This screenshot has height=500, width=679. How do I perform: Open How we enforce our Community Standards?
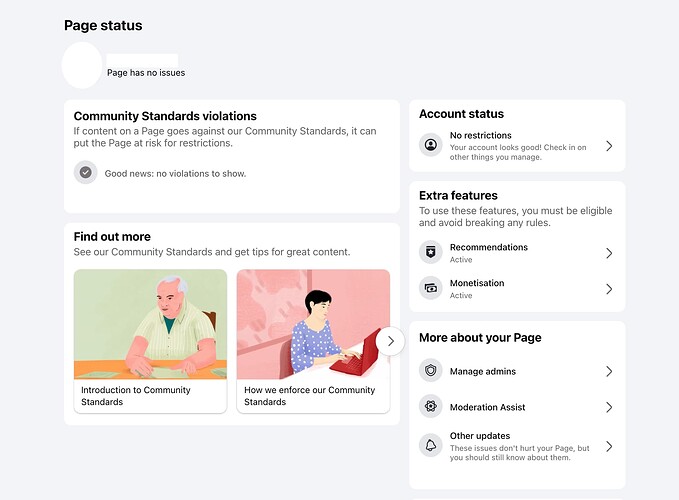313,341
